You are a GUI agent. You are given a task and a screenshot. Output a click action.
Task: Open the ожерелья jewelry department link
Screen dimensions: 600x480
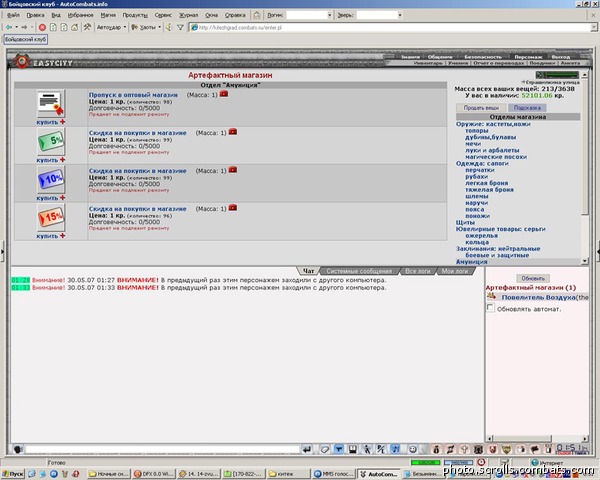pos(481,235)
